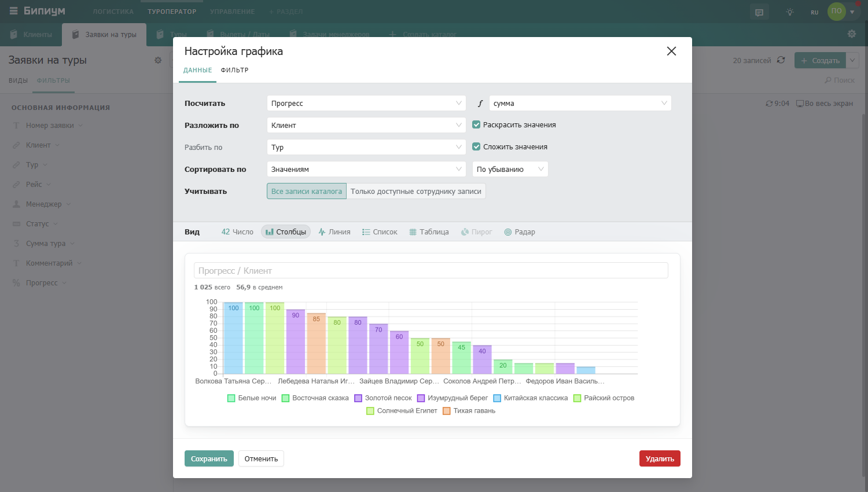
Task: Select Только доступные сотруднику записи option
Action: pos(416,192)
